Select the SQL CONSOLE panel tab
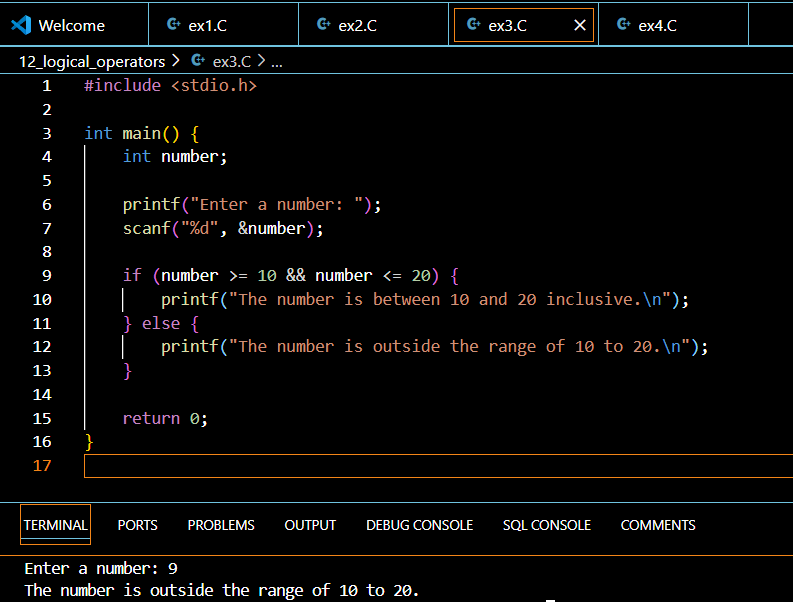This screenshot has height=602, width=793. point(546,525)
